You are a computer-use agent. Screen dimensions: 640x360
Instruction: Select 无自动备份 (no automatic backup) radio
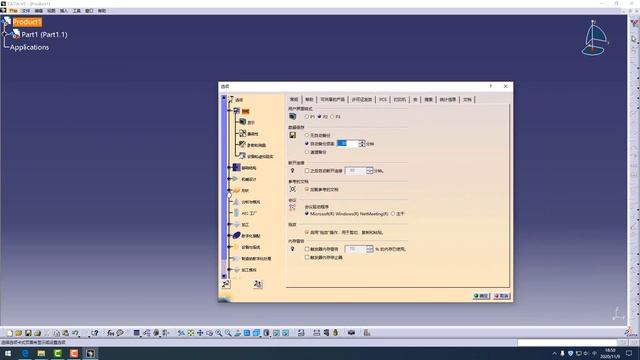307,135
